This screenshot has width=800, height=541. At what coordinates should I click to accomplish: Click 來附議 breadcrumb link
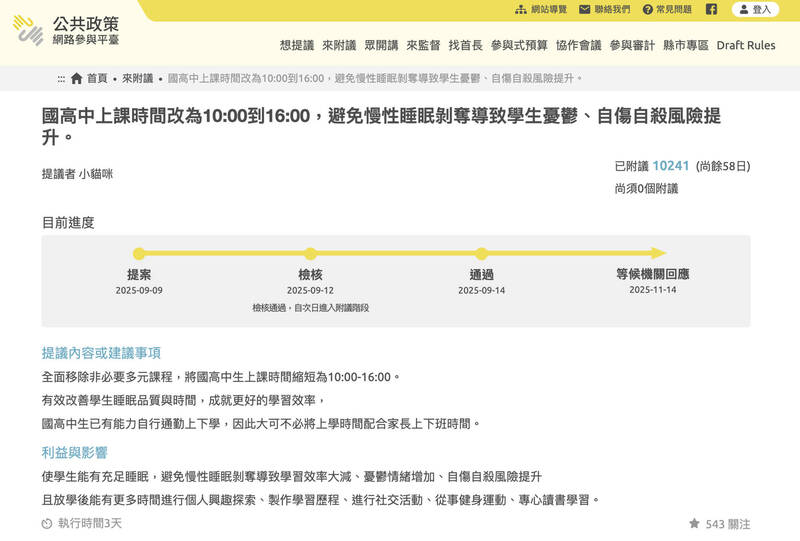click(x=138, y=78)
